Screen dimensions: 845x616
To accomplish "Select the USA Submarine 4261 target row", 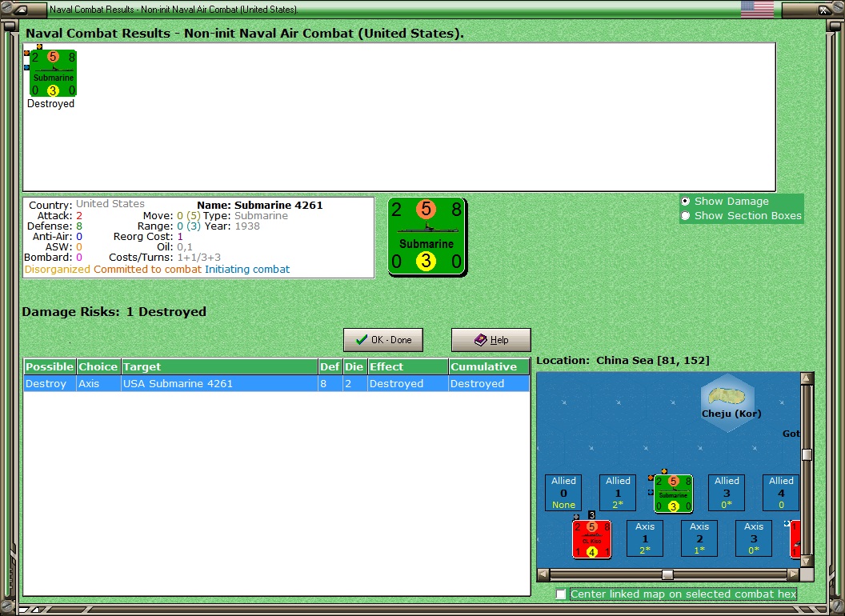I will [x=277, y=384].
